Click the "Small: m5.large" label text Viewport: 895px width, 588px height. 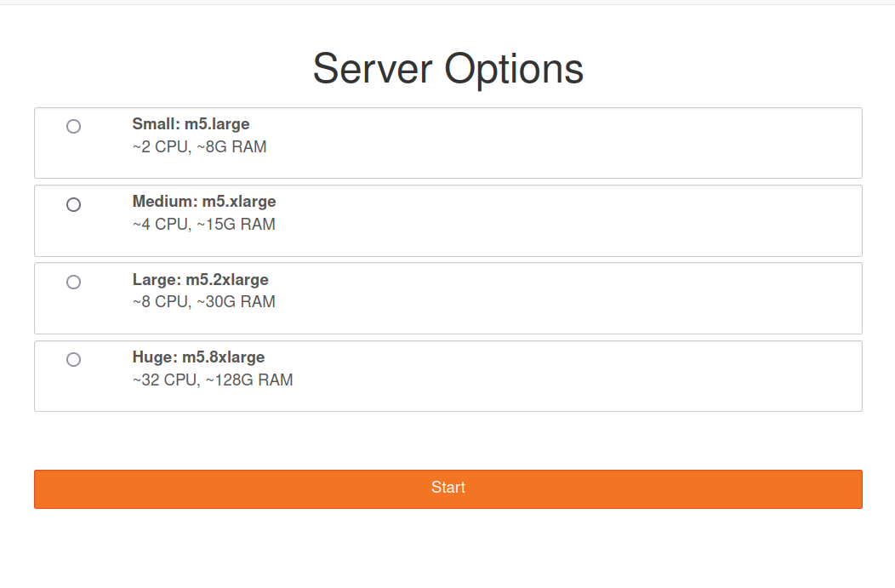pos(191,124)
